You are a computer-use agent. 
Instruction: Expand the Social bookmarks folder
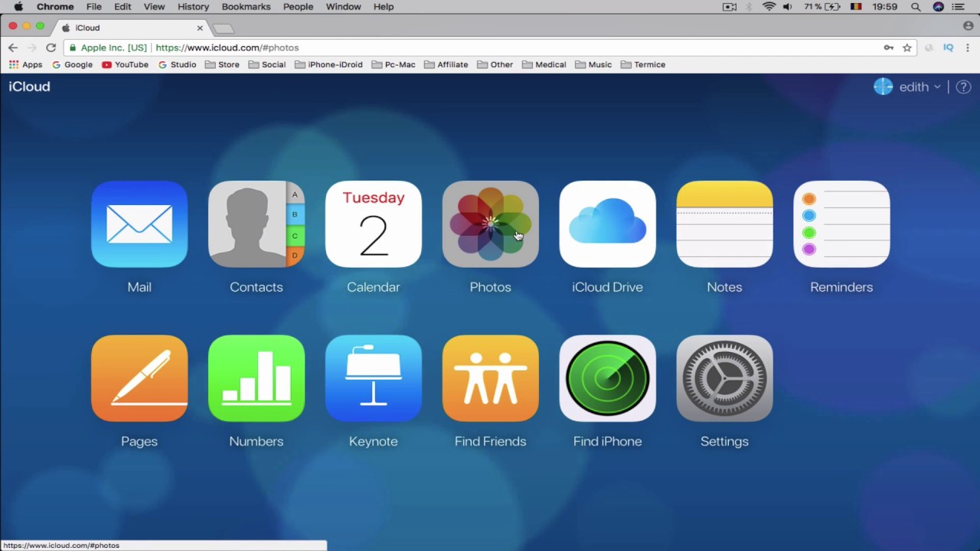coord(267,65)
